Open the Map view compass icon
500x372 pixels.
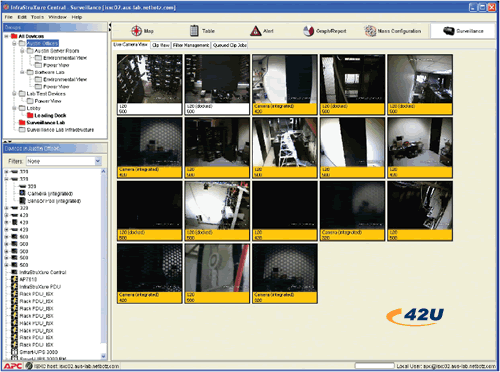click(136, 31)
